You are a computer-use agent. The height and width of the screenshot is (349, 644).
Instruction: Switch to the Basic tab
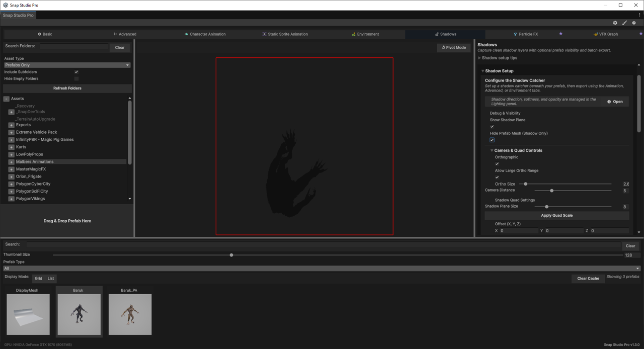45,34
